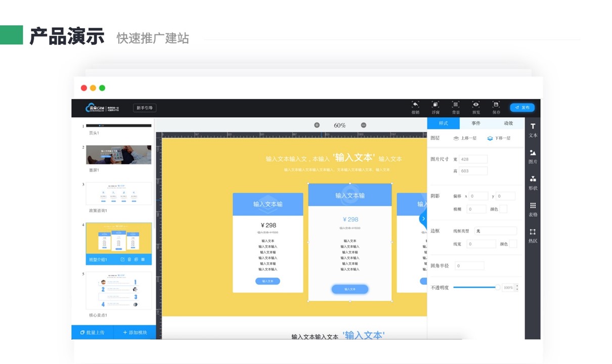Click the center card blue price ¥298
612x364 pixels.
pos(350,219)
